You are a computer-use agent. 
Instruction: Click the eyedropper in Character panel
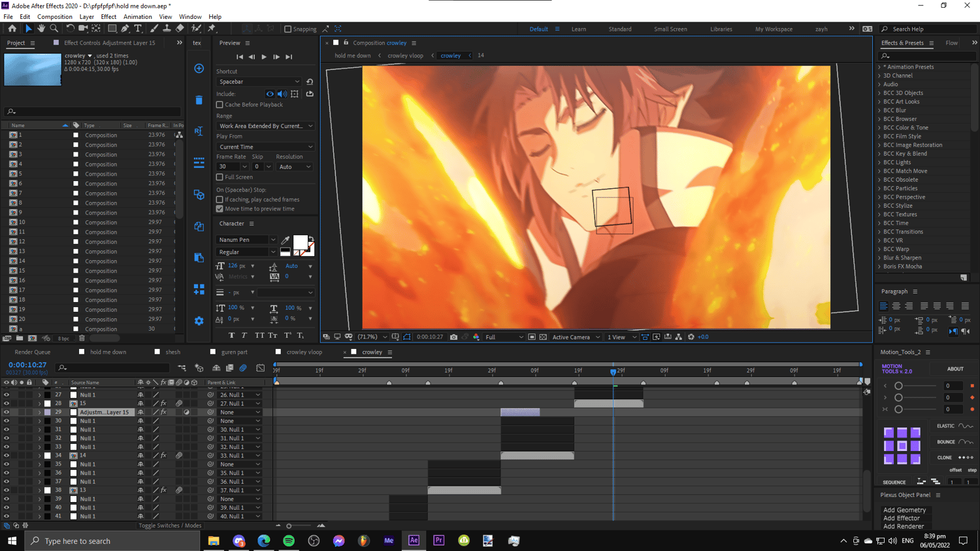coord(286,240)
